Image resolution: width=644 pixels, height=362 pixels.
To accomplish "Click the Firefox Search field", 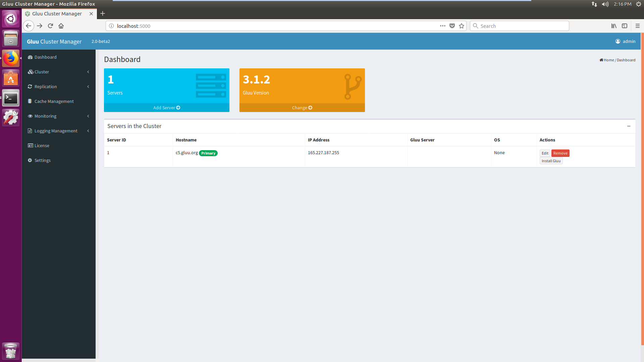I will [x=519, y=26].
